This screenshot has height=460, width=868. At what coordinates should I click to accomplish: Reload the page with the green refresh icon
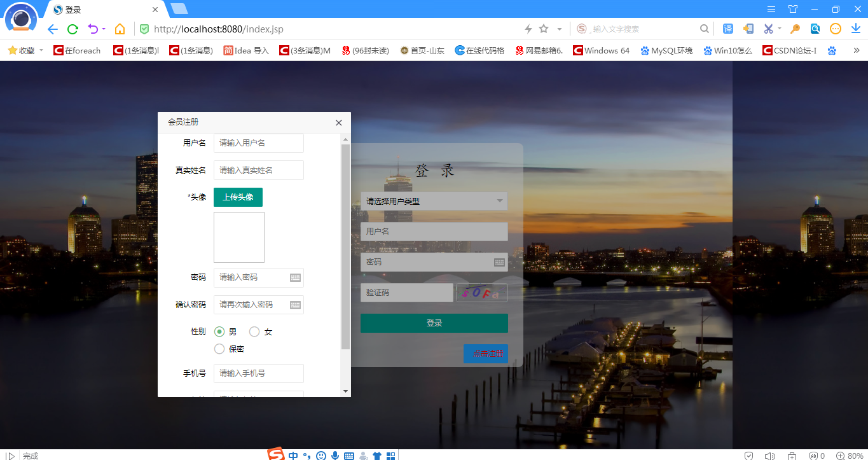coord(72,29)
